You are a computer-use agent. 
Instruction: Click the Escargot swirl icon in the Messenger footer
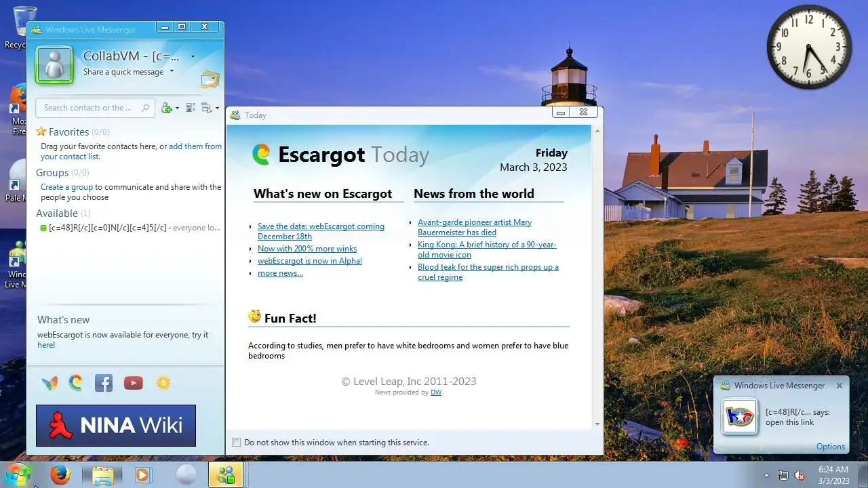(x=76, y=383)
